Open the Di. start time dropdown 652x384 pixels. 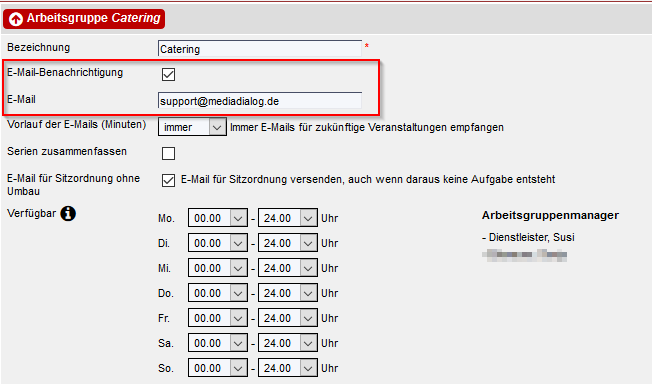(x=218, y=243)
